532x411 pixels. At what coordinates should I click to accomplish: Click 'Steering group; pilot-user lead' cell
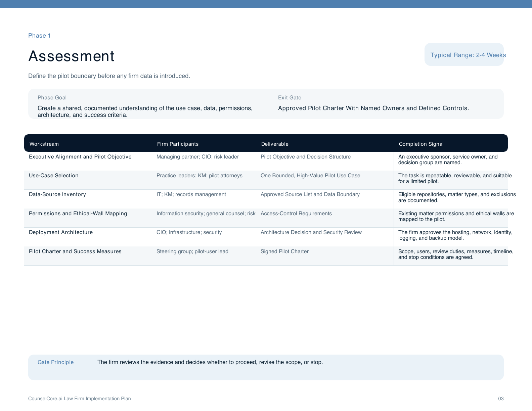click(192, 252)
